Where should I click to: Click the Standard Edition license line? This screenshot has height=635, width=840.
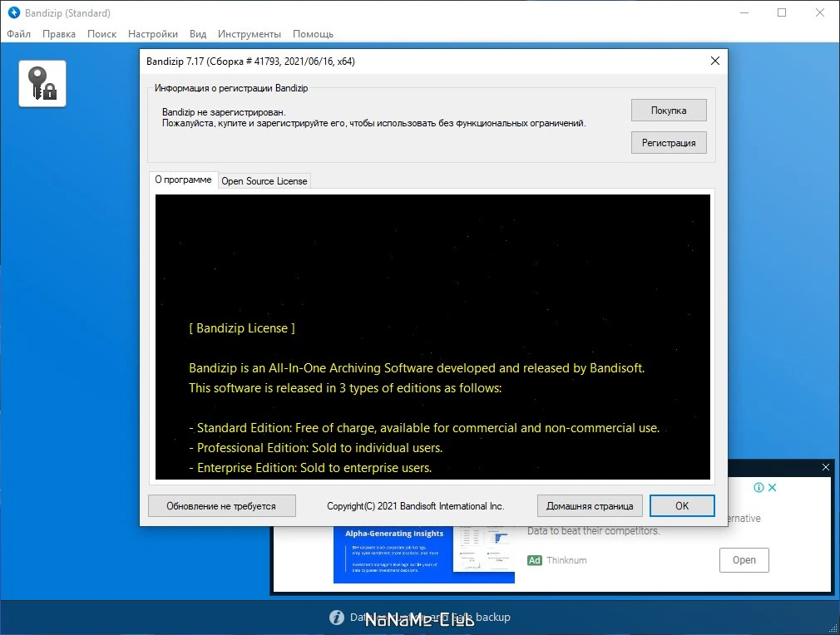coord(424,428)
